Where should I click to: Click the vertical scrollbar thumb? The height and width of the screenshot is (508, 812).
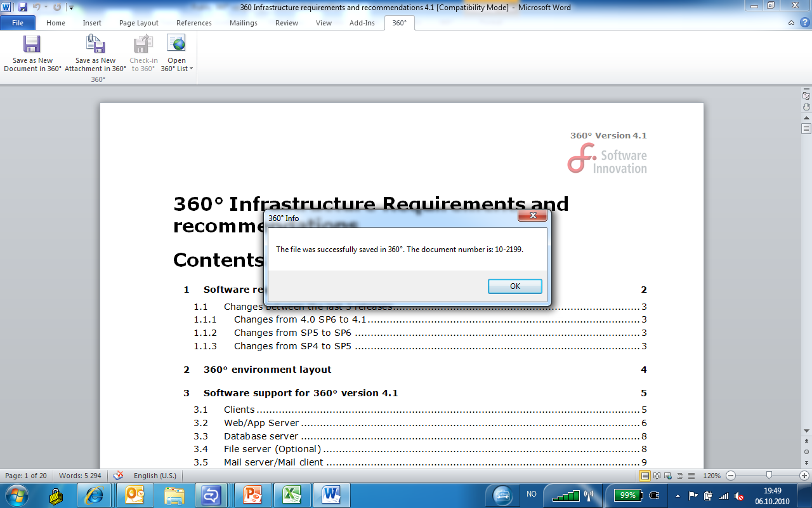pos(806,129)
